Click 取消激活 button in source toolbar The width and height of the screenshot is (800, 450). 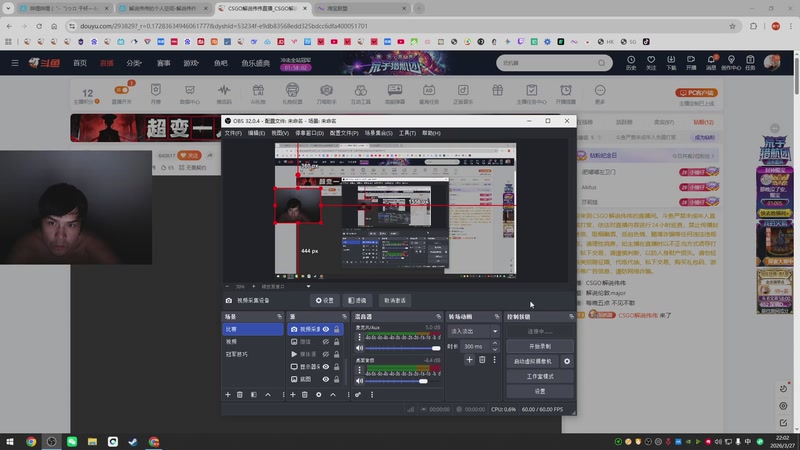click(395, 301)
